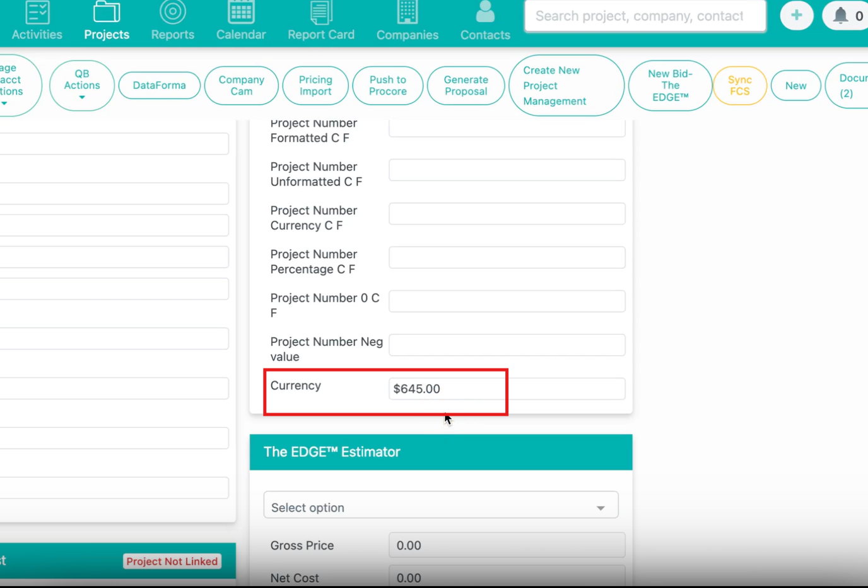
Task: Click the plus add button
Action: tap(796, 16)
